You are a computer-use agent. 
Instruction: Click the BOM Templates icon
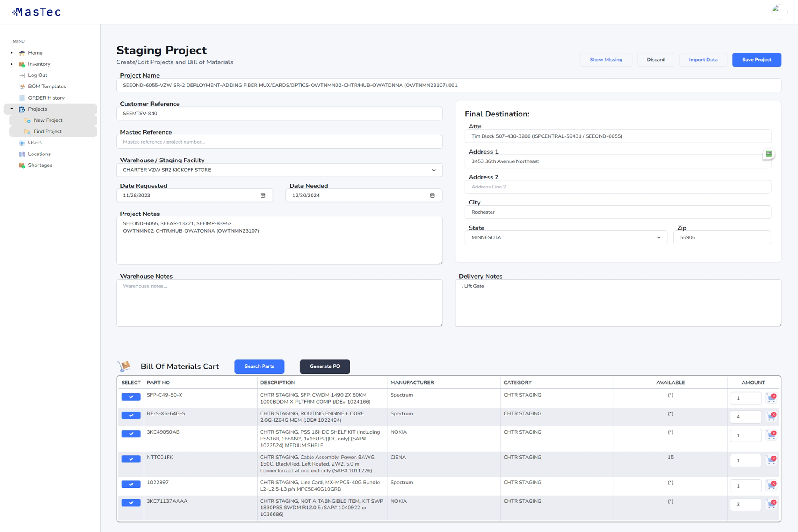coord(22,87)
